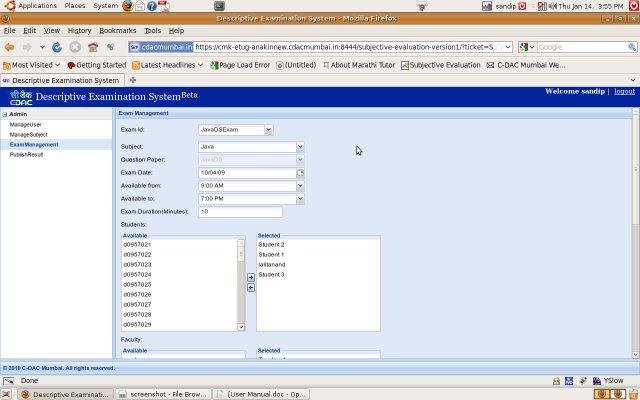Click the Exam Date input field
Viewport: 640px width, 400px height.
click(x=247, y=173)
